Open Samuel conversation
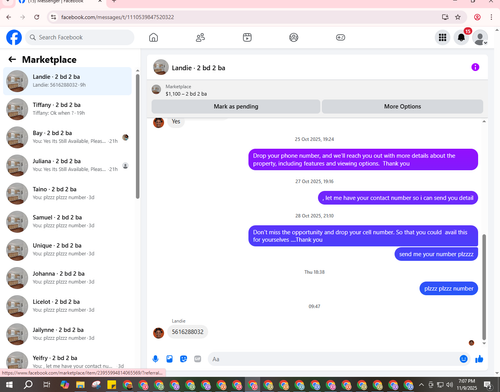 pyautogui.click(x=67, y=222)
